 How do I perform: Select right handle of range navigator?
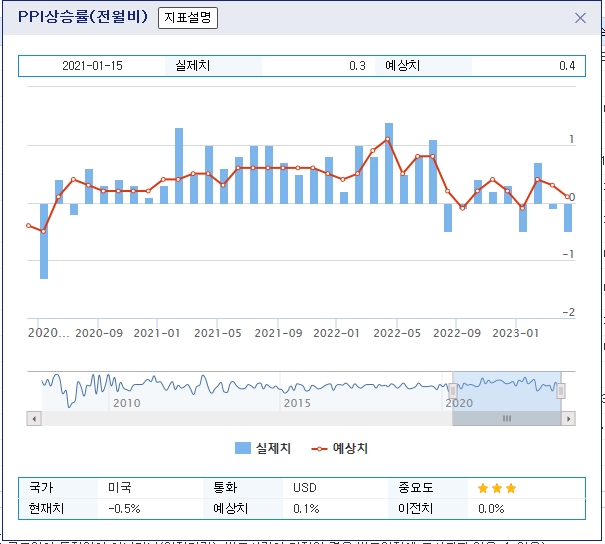click(561, 391)
